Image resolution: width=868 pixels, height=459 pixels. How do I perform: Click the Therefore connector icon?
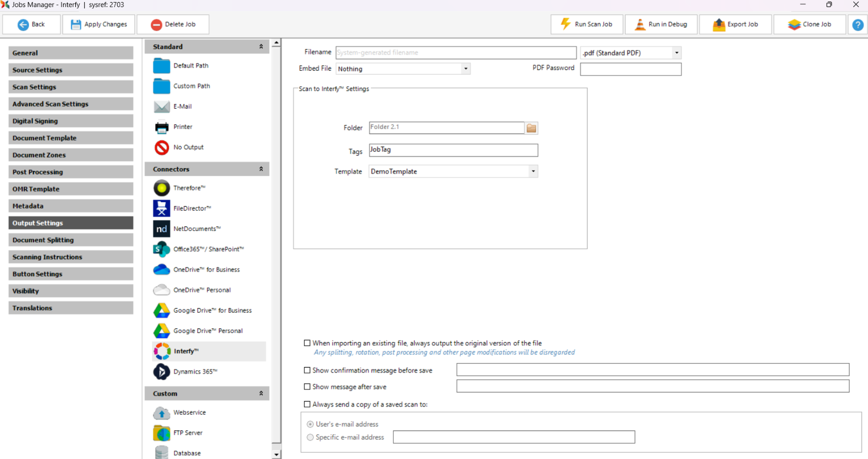pos(162,188)
